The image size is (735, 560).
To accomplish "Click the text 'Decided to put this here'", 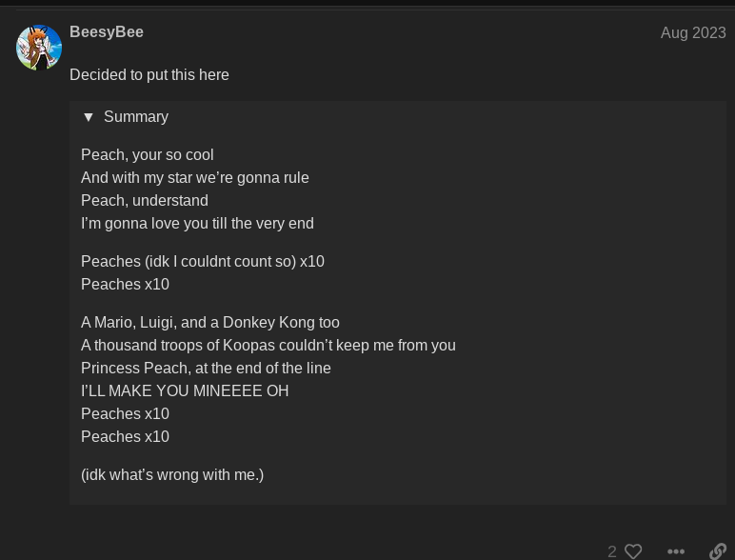I will 149,74.
